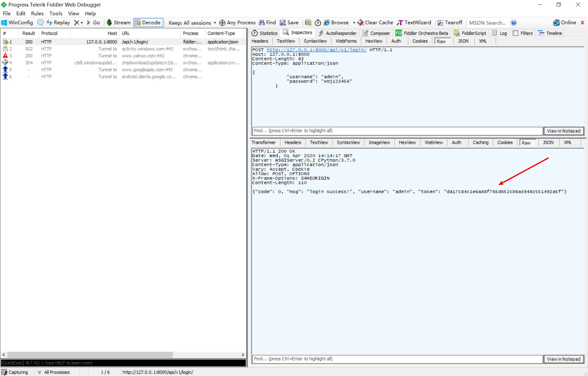588x376 pixels.
Task: Open the FiddlerScript tab
Action: (x=470, y=33)
